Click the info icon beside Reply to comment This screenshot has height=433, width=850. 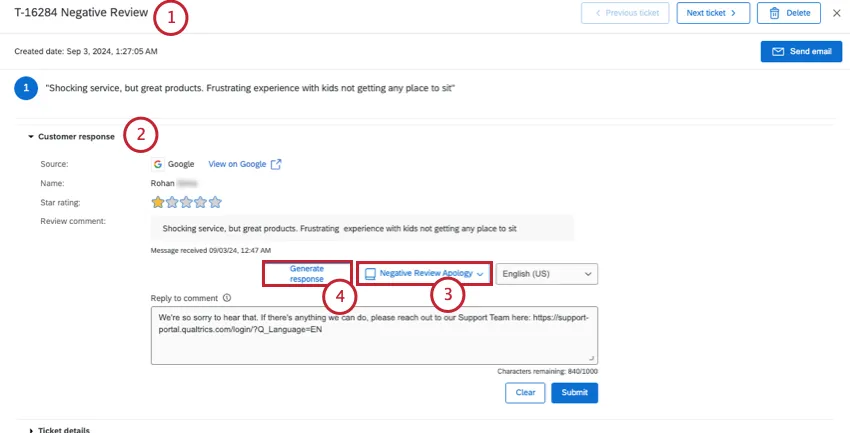[x=228, y=297]
